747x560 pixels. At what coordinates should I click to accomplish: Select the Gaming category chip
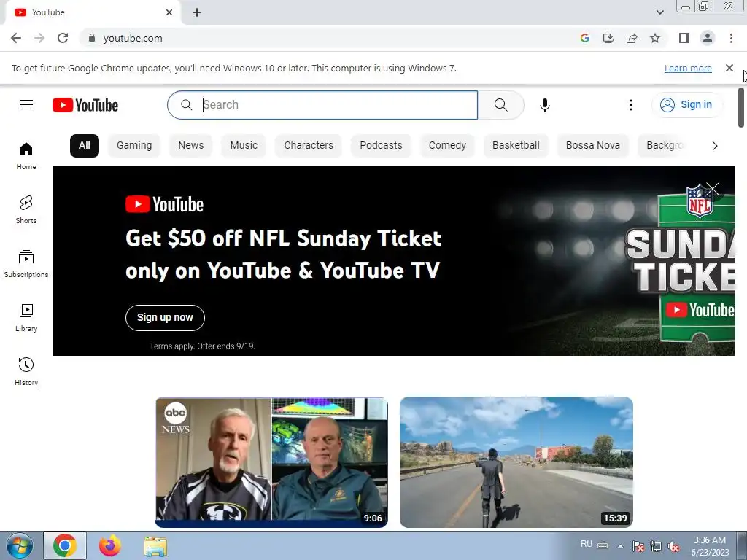134,146
